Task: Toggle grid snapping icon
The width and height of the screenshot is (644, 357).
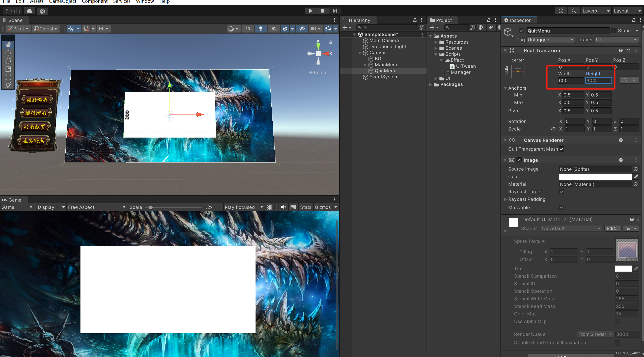Action: point(86,29)
